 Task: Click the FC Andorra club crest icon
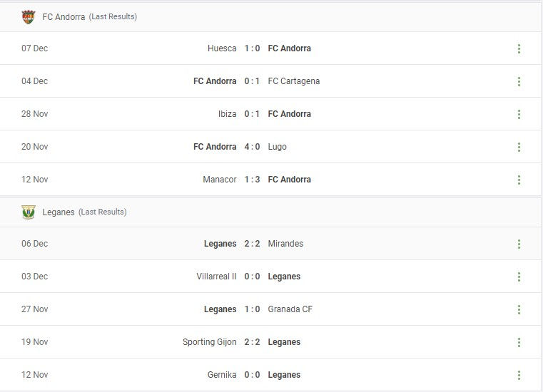29,16
